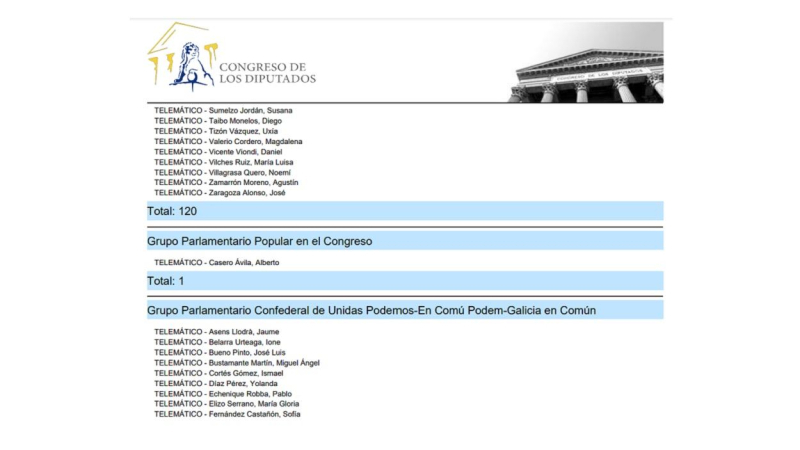Select the row 'Sumelzo Jordán, Susana'
This screenshot has height=450, width=800.
(x=223, y=111)
